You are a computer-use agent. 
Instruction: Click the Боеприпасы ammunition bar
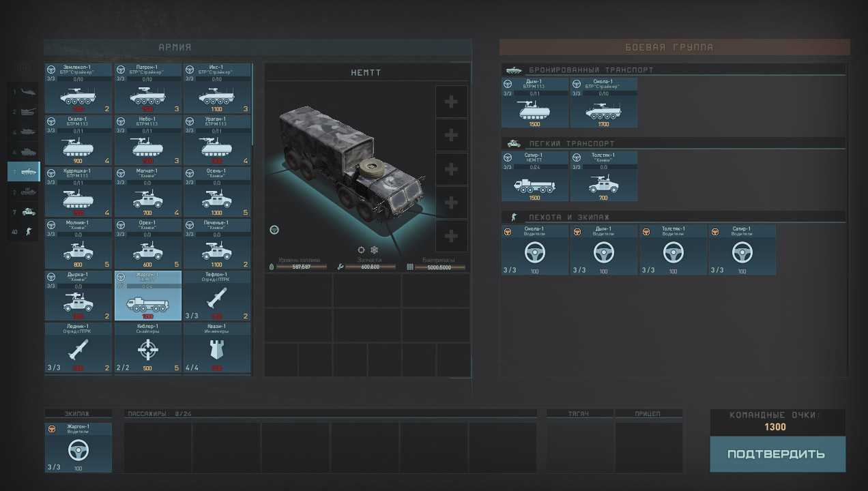click(x=440, y=267)
